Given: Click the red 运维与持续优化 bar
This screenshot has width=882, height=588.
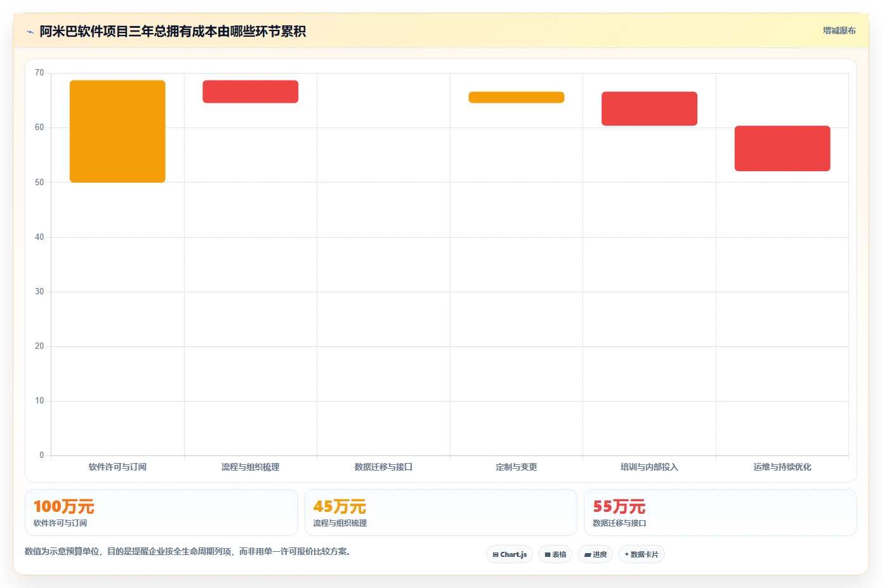Looking at the screenshot, I should [782, 148].
